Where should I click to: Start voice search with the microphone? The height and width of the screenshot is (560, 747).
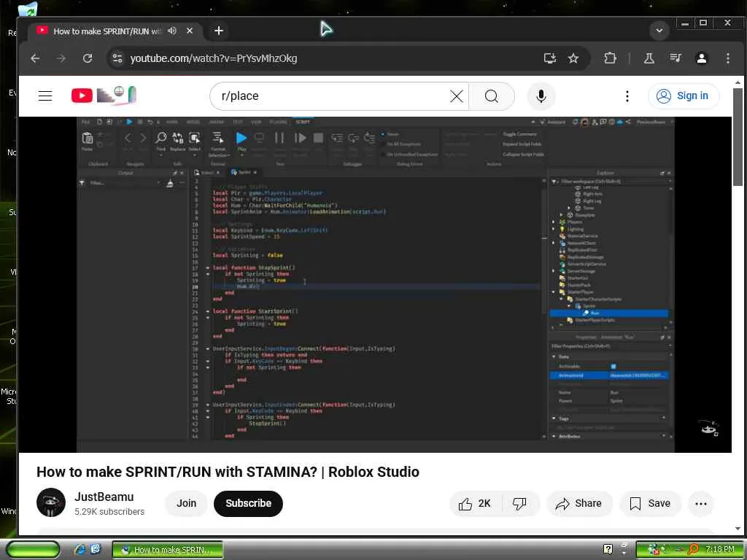[x=541, y=96]
